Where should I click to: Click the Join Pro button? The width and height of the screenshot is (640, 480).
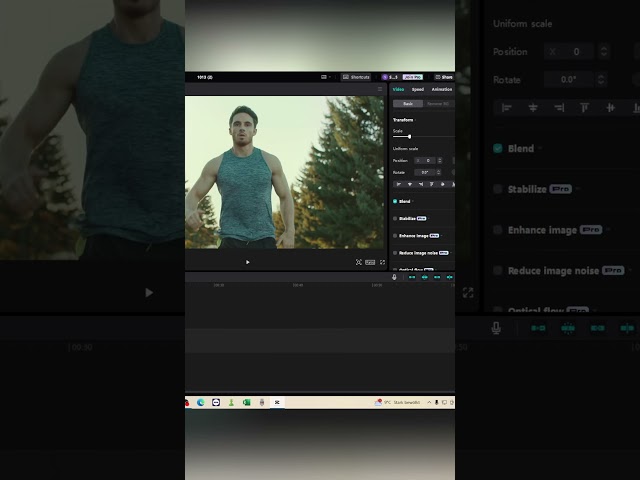[412, 77]
